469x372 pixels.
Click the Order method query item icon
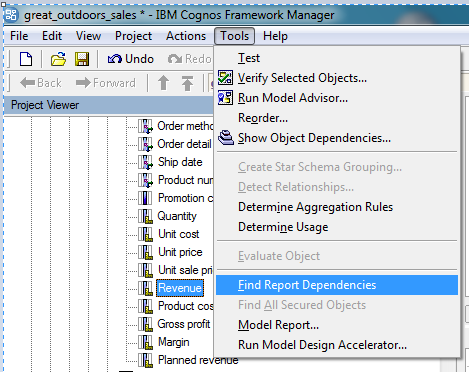click(x=145, y=126)
